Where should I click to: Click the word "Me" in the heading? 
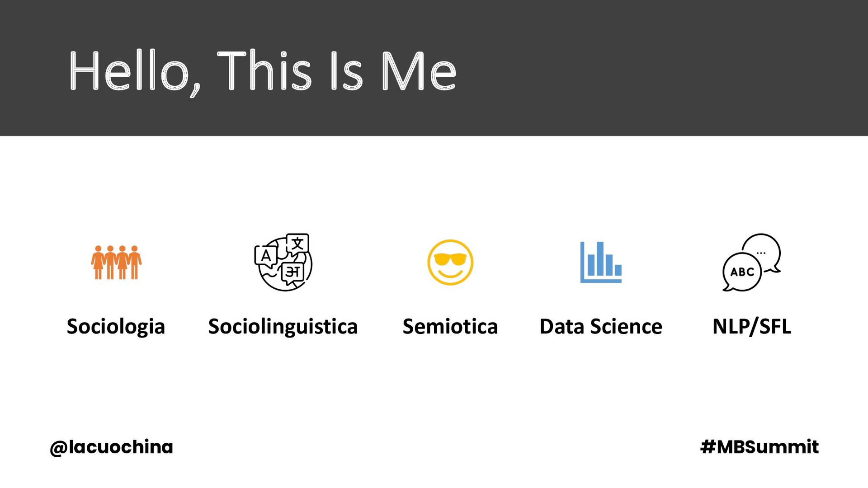[x=419, y=71]
